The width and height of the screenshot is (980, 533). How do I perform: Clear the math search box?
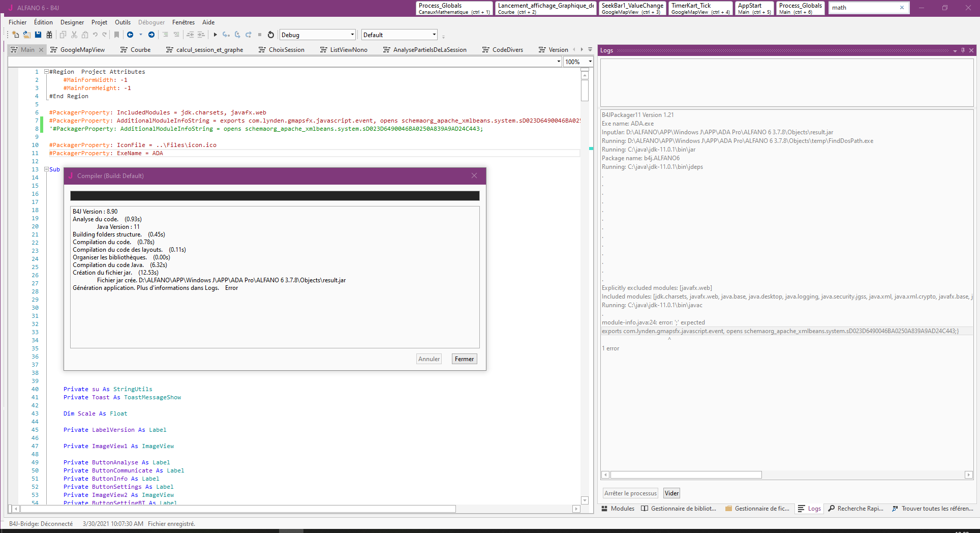pos(902,8)
